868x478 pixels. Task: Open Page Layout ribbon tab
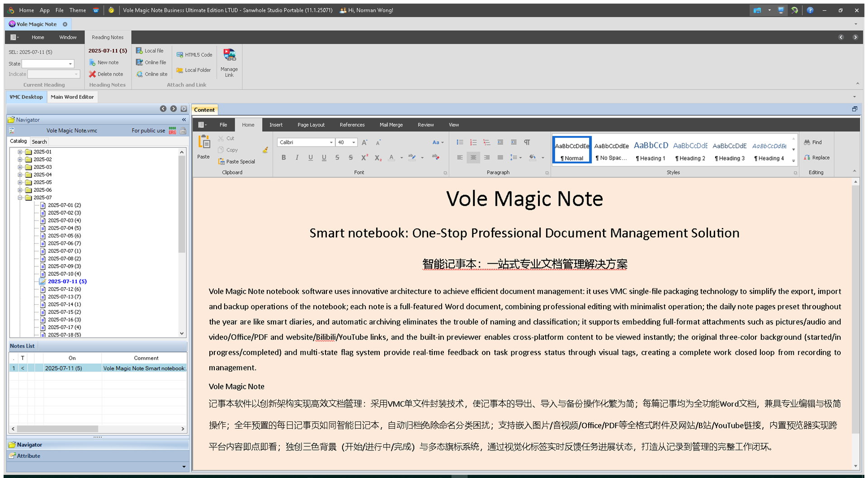[311, 125]
